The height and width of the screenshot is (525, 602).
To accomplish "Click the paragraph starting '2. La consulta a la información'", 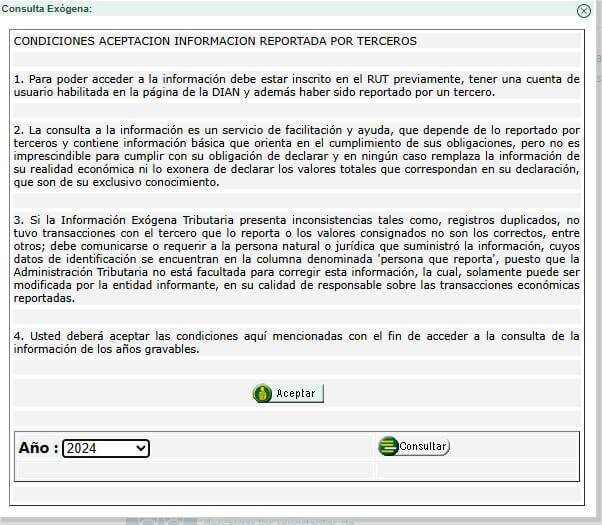I will [296, 156].
